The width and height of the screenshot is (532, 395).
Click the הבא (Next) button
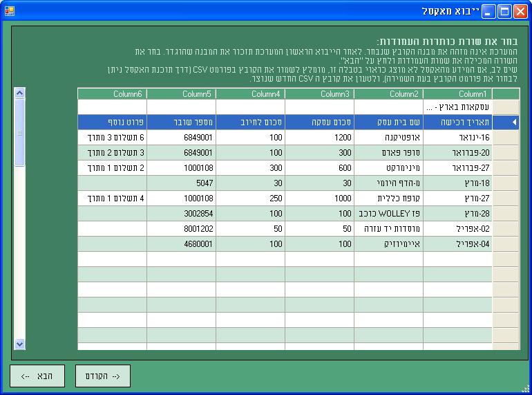(x=37, y=376)
